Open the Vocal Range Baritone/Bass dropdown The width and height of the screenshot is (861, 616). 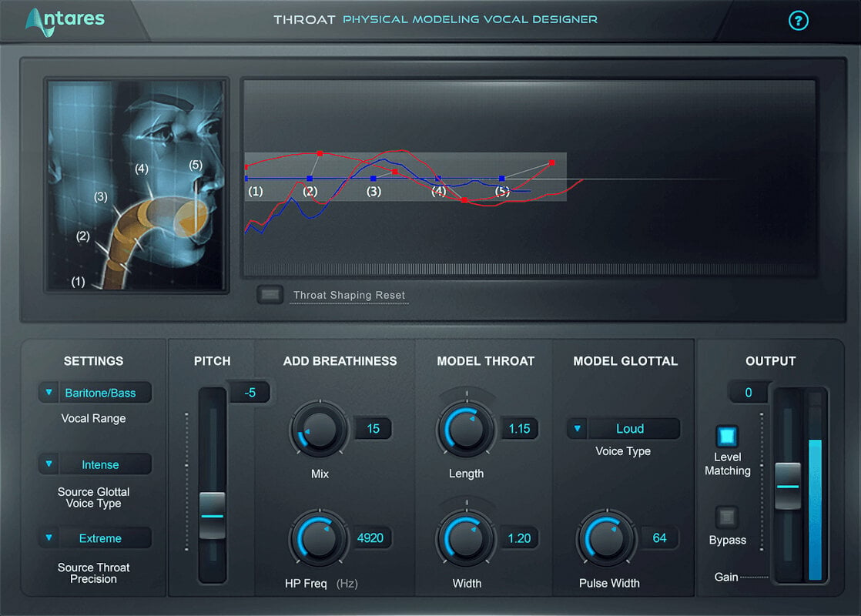coord(95,393)
